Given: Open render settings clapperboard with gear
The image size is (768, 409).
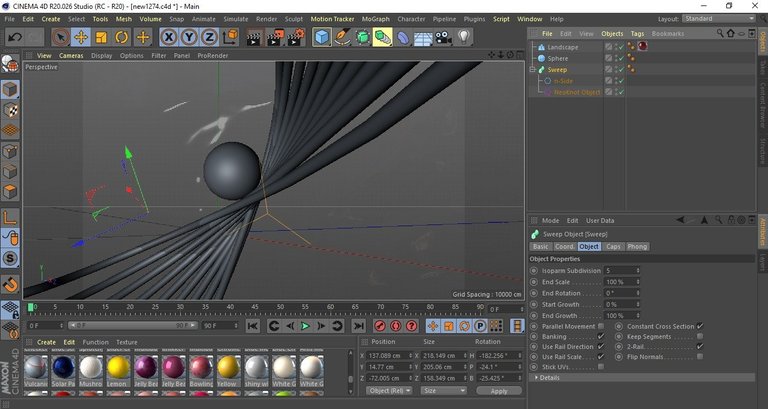Looking at the screenshot, I should [x=295, y=37].
